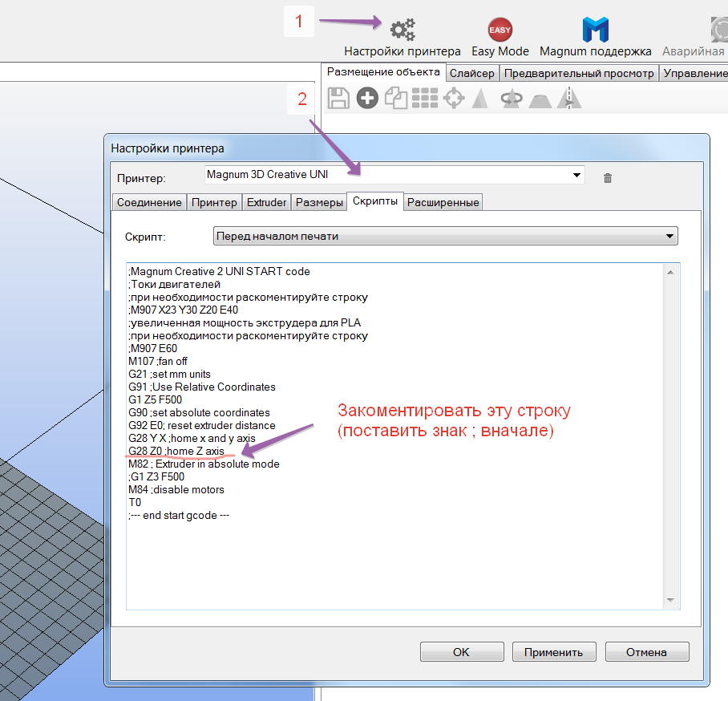Cut object with trapezoid icon
This screenshot has height=701, width=728.
[540, 99]
